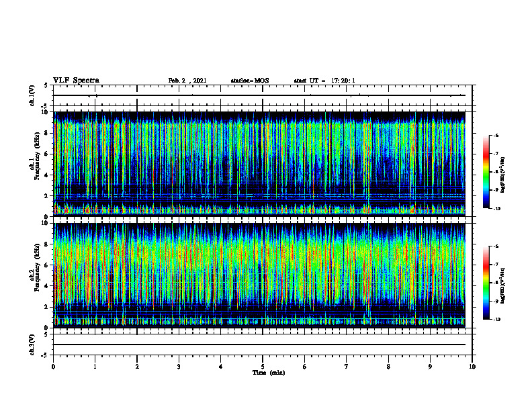This screenshot has height=411, width=532.
Task: Click the "VLF Spectra" plot title
Action: click(x=76, y=81)
